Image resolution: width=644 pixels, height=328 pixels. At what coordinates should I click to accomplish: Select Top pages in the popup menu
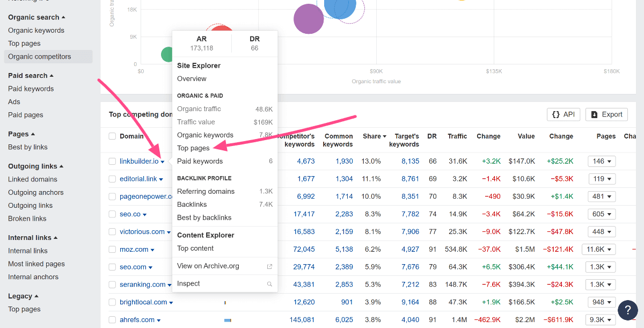click(193, 148)
